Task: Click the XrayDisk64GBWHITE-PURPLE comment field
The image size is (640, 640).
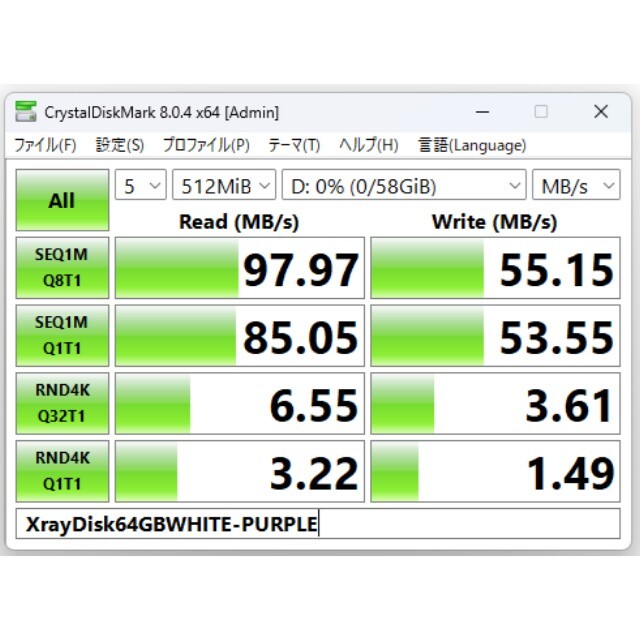Action: 318,524
